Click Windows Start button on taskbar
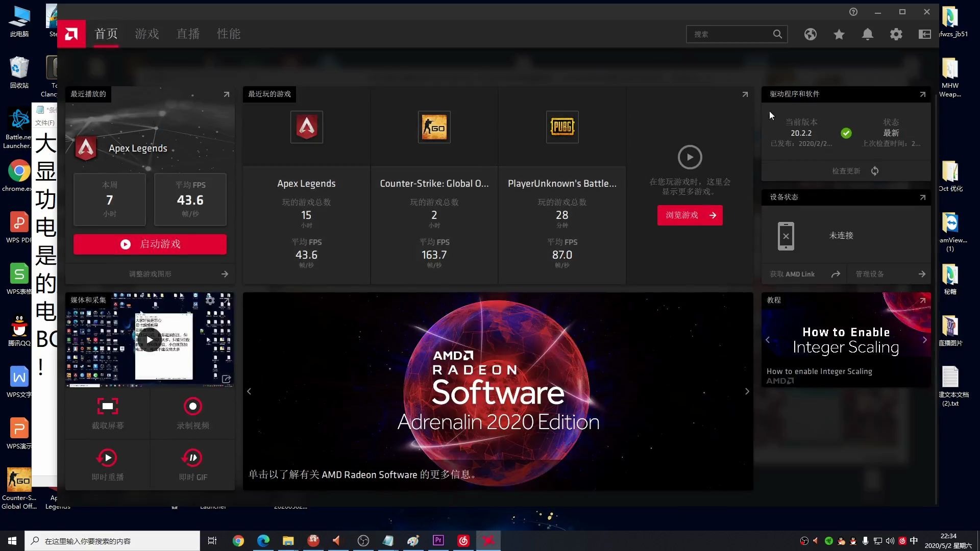Viewport: 980px width, 551px height. pos(12,541)
